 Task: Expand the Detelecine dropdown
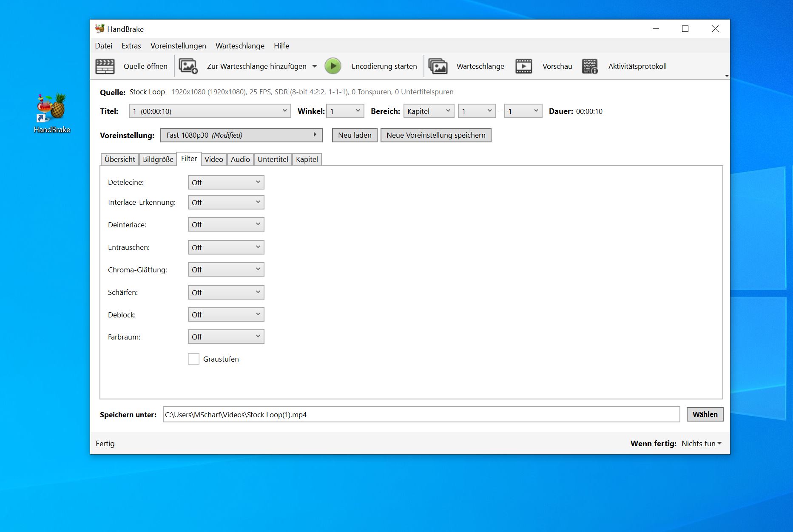coord(226,183)
